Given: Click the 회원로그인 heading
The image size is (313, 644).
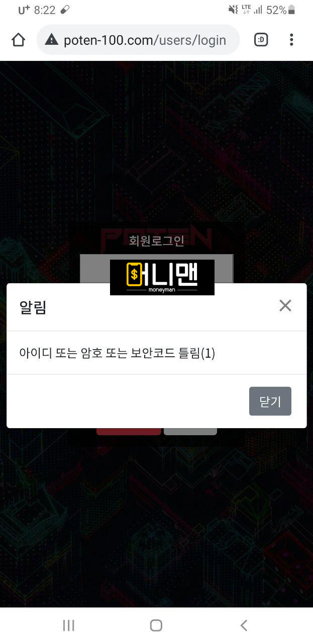Looking at the screenshot, I should (157, 241).
